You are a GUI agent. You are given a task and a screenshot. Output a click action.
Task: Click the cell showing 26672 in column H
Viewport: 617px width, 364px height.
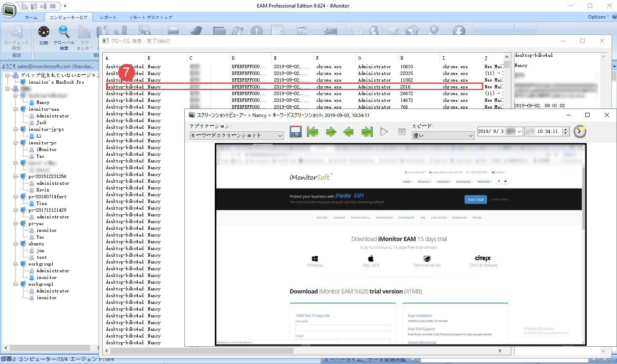pos(407,93)
